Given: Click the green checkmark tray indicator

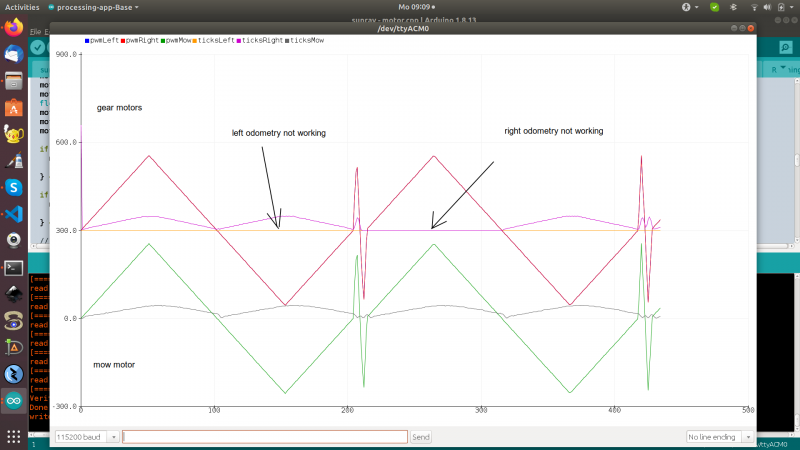Looking at the screenshot, I should (x=714, y=7).
